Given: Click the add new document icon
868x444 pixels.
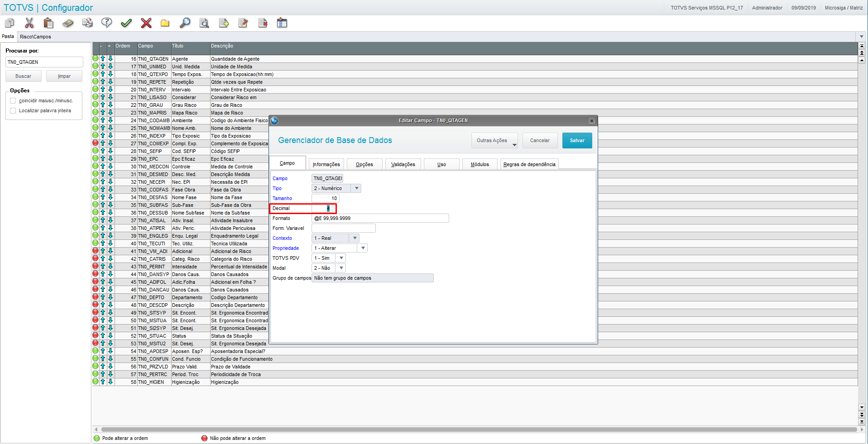Looking at the screenshot, I should (224, 23).
